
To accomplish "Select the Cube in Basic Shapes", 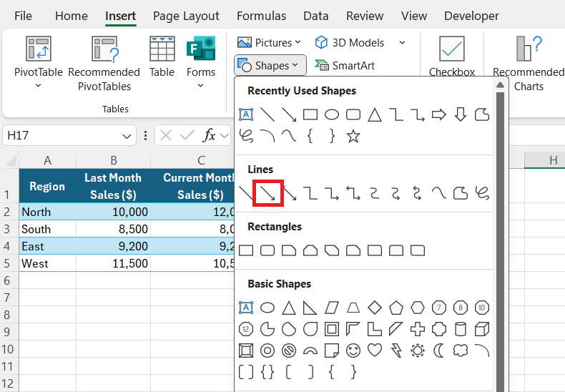I will (x=482, y=329).
